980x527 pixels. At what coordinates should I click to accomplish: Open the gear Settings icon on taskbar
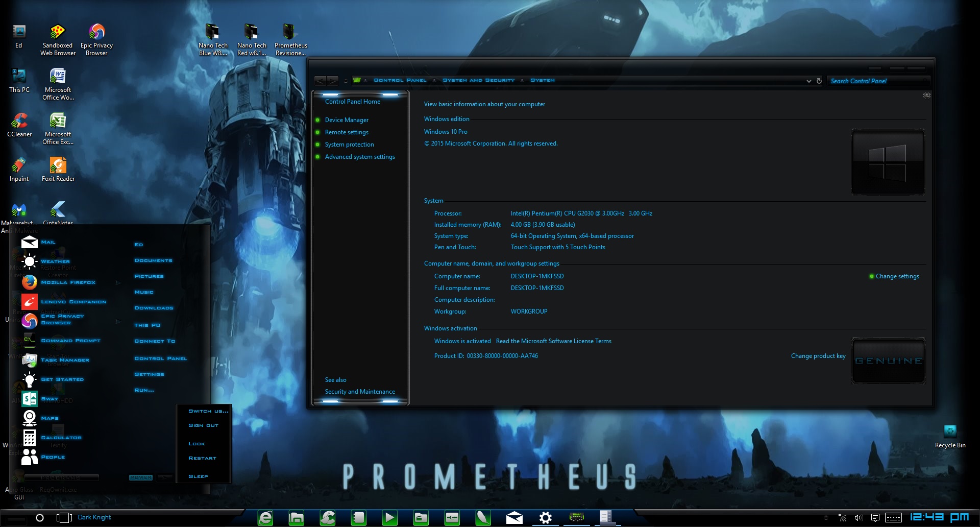point(545,518)
